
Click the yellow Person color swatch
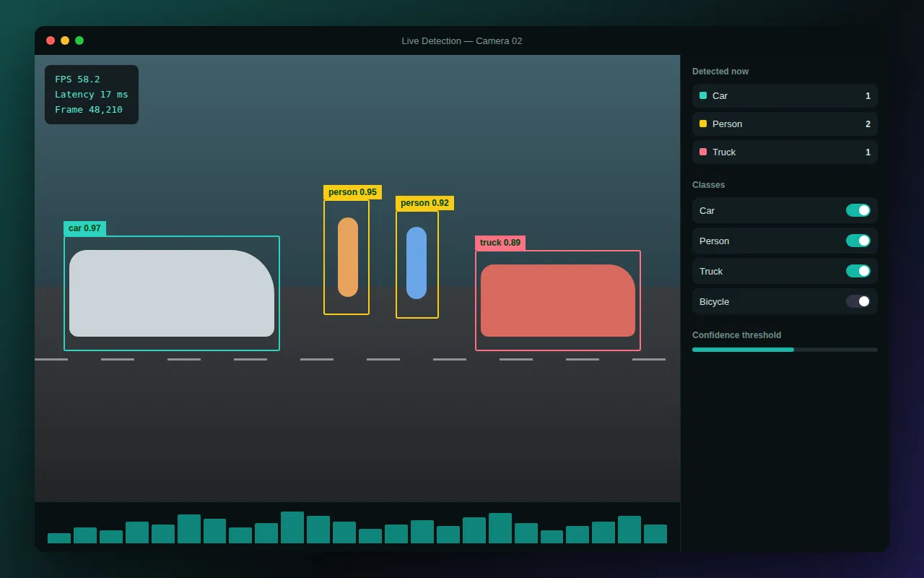tap(703, 124)
